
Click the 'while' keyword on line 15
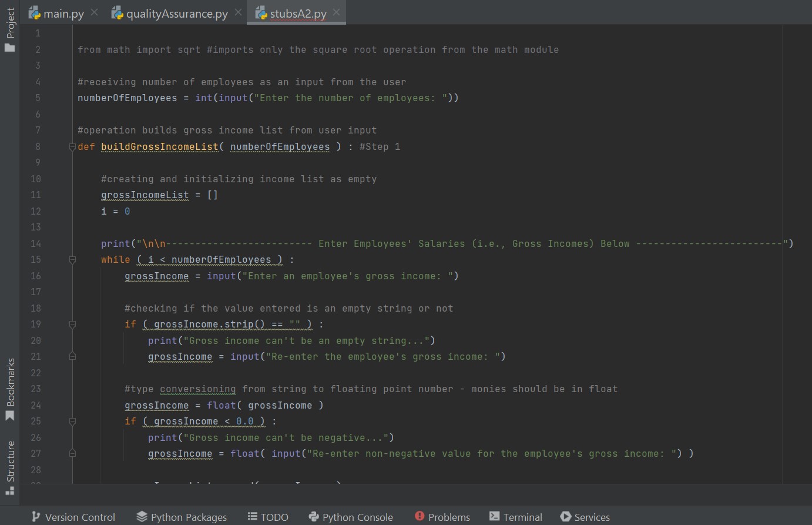point(116,260)
